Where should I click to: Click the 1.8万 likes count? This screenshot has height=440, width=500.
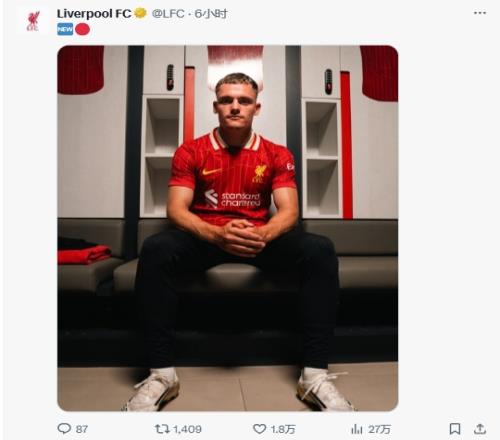[283, 429]
